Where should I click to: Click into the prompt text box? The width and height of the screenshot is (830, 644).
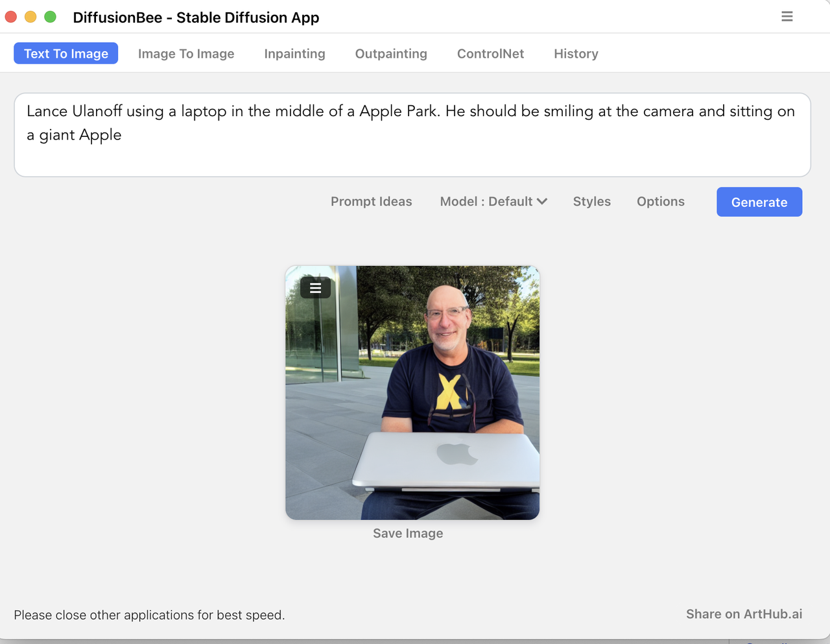[412, 135]
